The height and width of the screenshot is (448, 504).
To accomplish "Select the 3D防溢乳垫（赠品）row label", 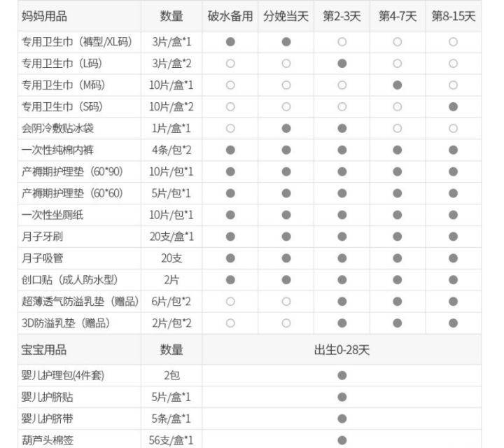I will pos(66,323).
